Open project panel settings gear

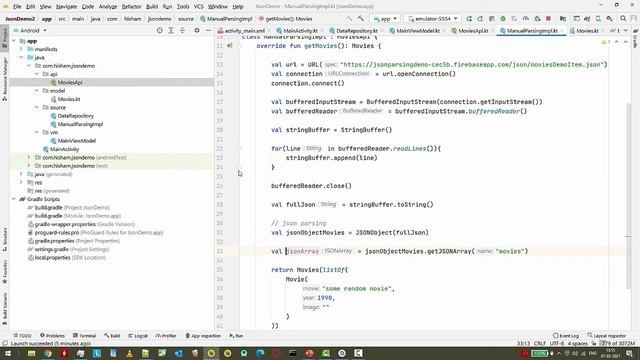point(197,31)
